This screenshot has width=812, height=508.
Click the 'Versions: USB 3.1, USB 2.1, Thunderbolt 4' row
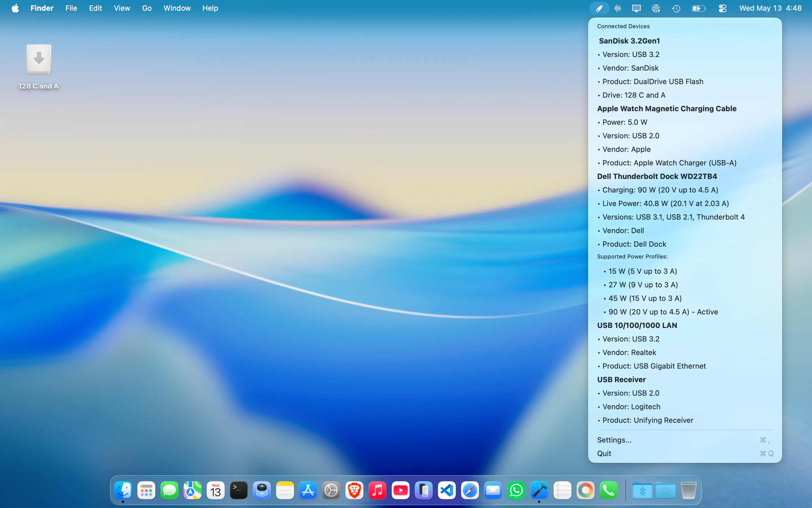[685, 217]
